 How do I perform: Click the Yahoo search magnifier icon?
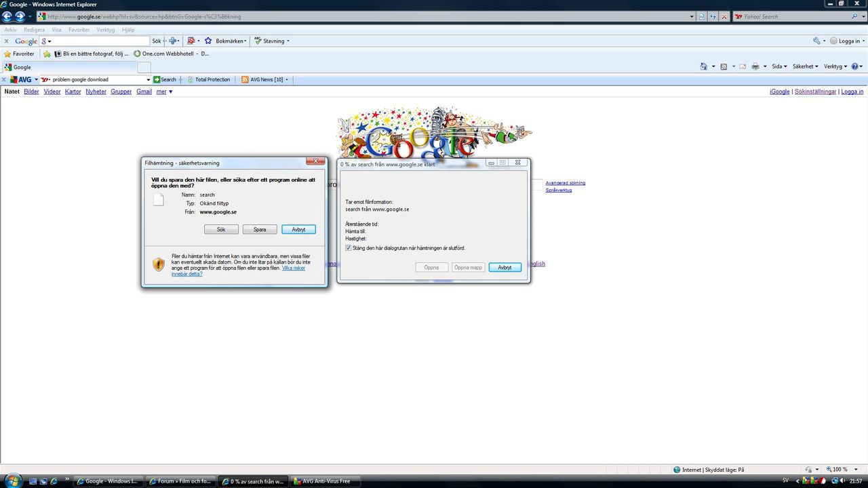(x=854, y=16)
